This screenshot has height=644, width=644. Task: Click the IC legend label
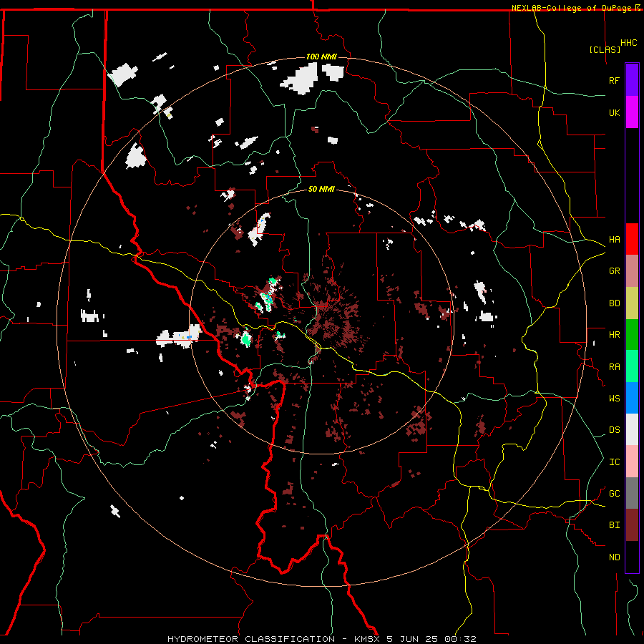pyautogui.click(x=614, y=462)
